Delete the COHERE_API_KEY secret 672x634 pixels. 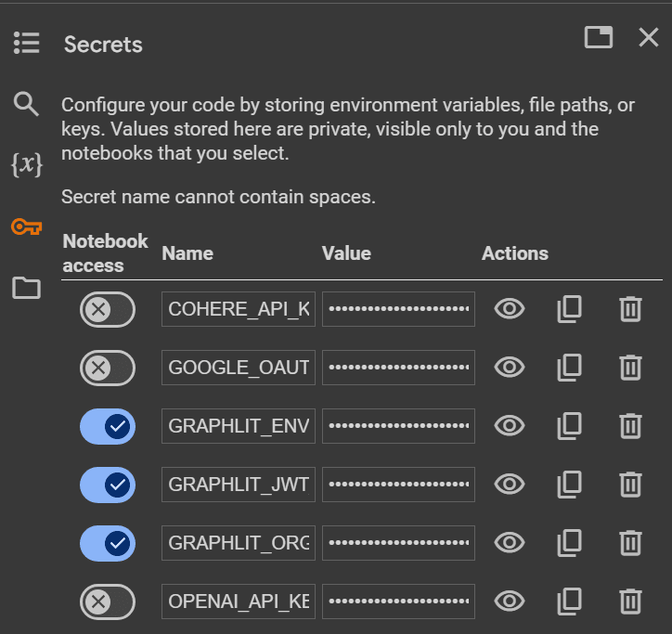point(630,309)
